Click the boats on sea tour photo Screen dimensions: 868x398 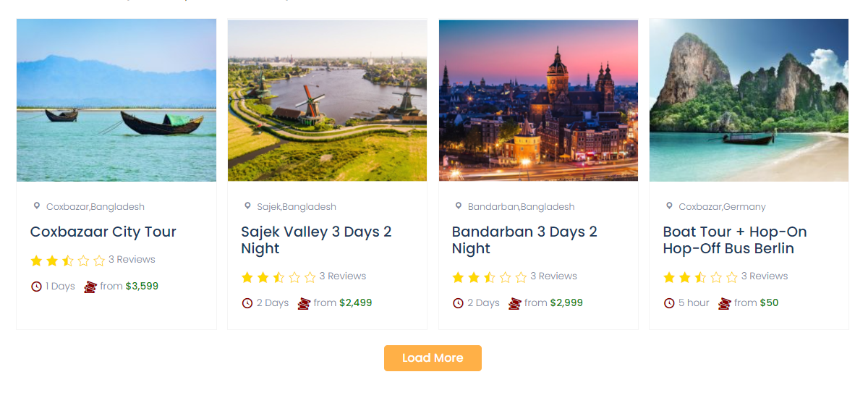pos(116,100)
